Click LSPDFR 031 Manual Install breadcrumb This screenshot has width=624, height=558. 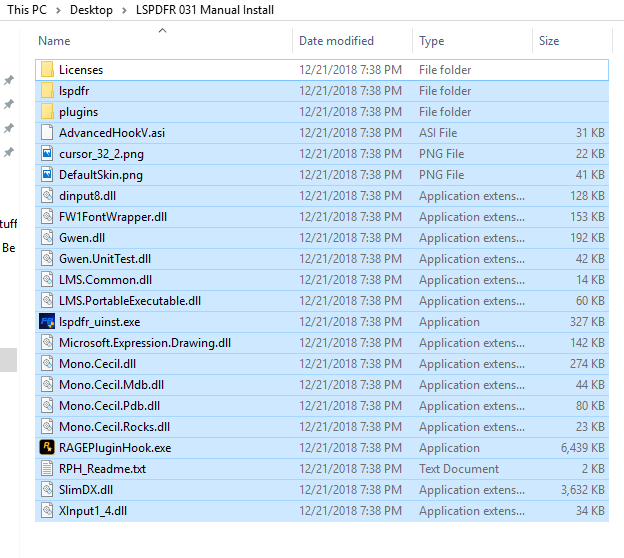click(x=205, y=10)
